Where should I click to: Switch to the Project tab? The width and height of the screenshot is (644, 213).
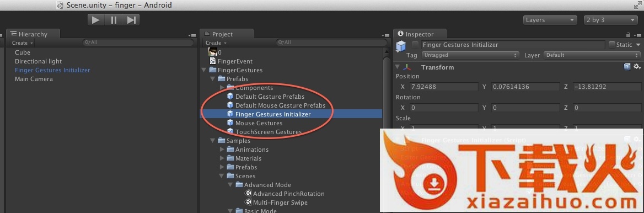point(226,34)
